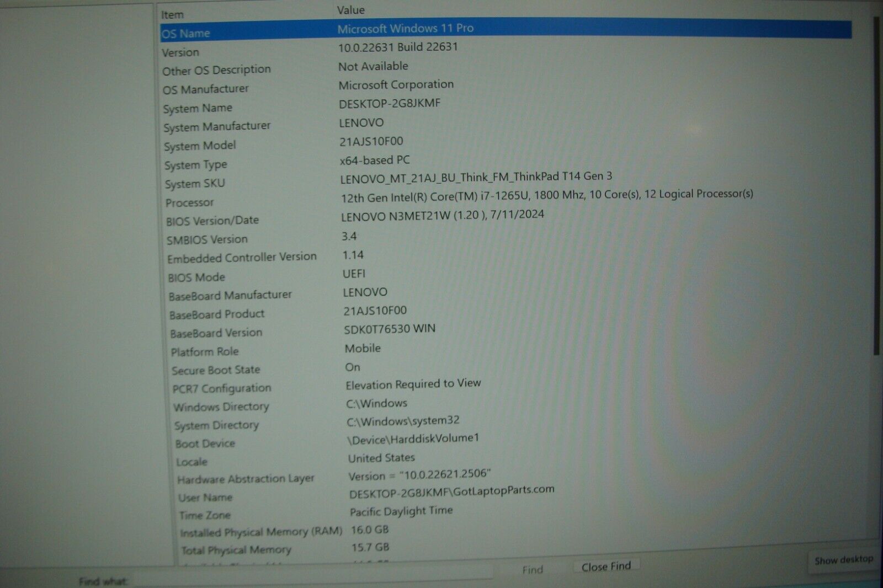Click the Time Zone row
Screen dimensions: 883x588
(x=205, y=516)
